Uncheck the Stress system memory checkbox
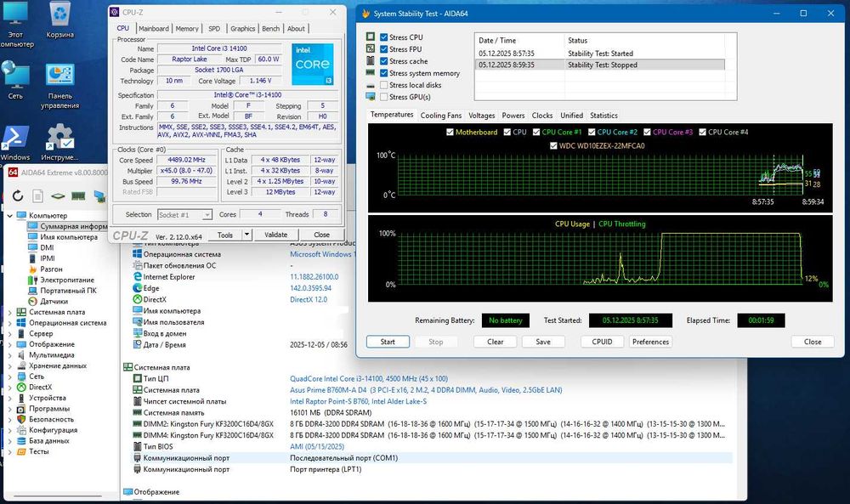This screenshot has height=504, width=850. (384, 72)
